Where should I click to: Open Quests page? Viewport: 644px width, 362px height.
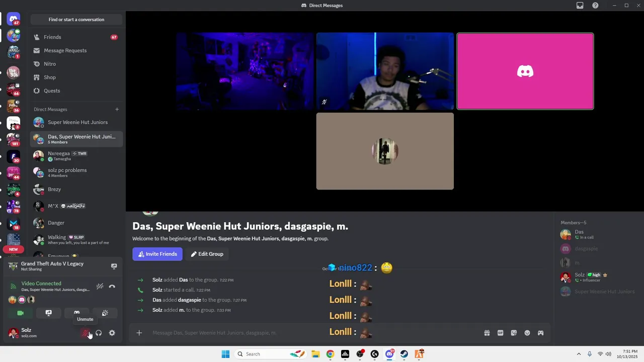76,90
